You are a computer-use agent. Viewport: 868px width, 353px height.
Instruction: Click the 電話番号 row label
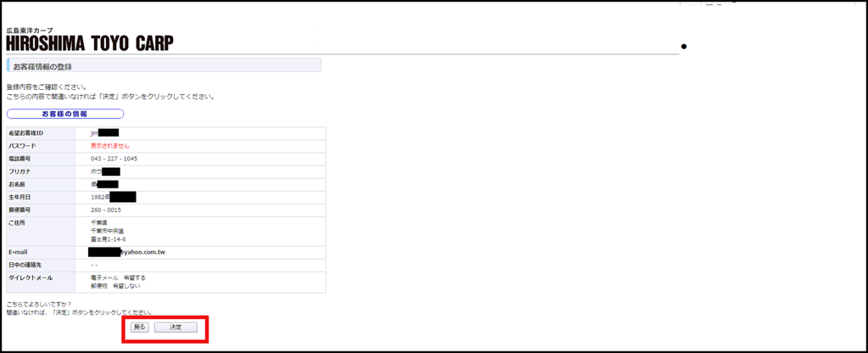19,159
